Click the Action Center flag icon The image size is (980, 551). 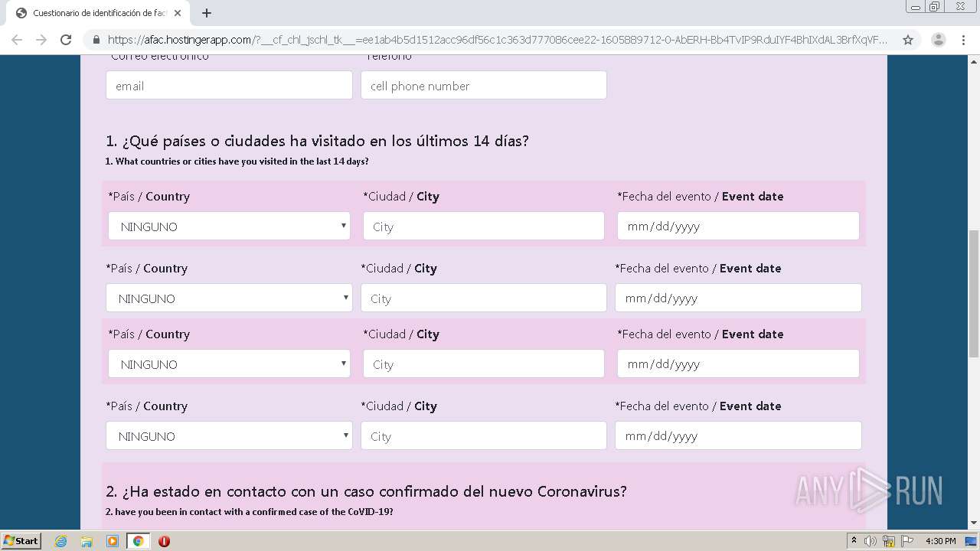tap(907, 541)
